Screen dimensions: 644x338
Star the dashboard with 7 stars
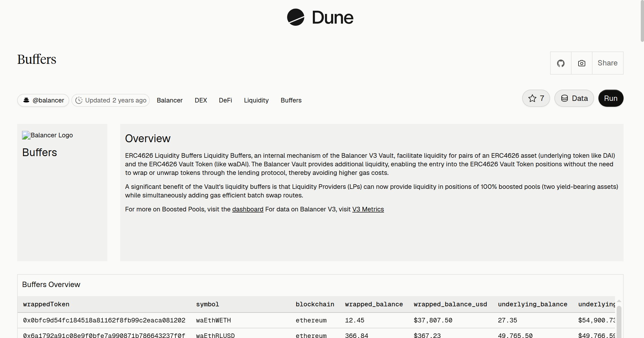pos(536,98)
